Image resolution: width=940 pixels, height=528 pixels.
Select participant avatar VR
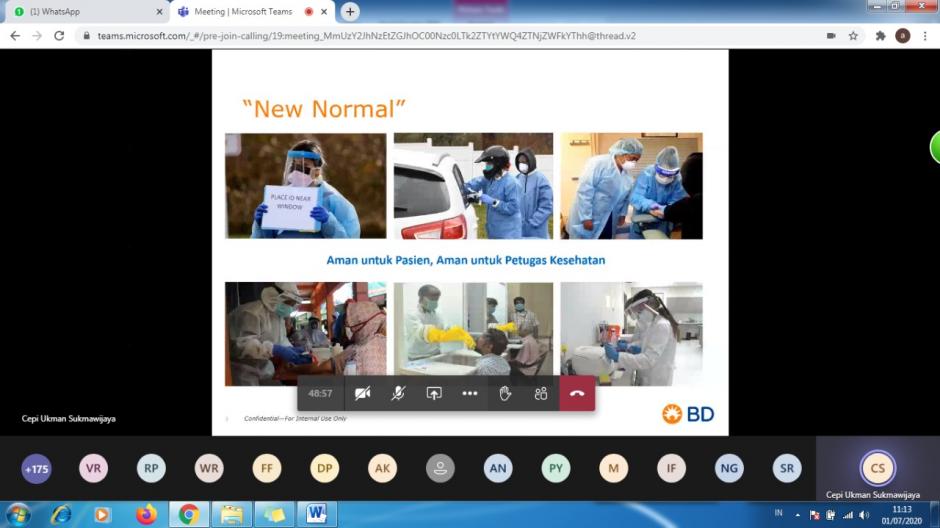93,468
